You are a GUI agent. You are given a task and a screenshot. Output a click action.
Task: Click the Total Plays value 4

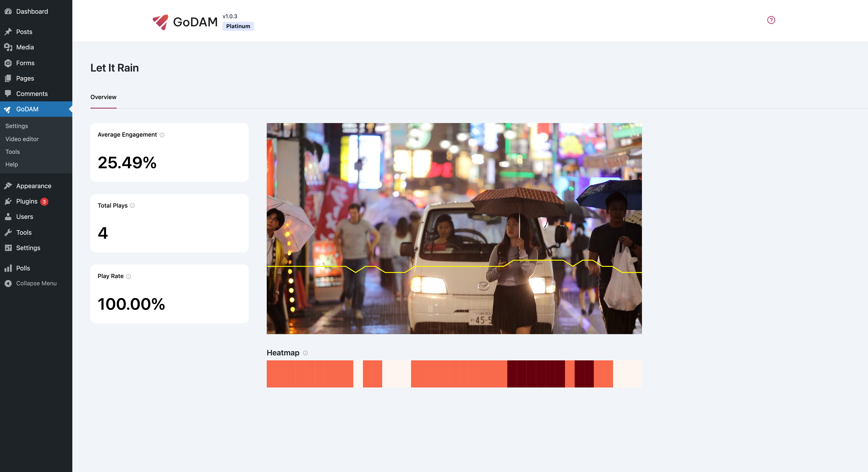click(103, 233)
